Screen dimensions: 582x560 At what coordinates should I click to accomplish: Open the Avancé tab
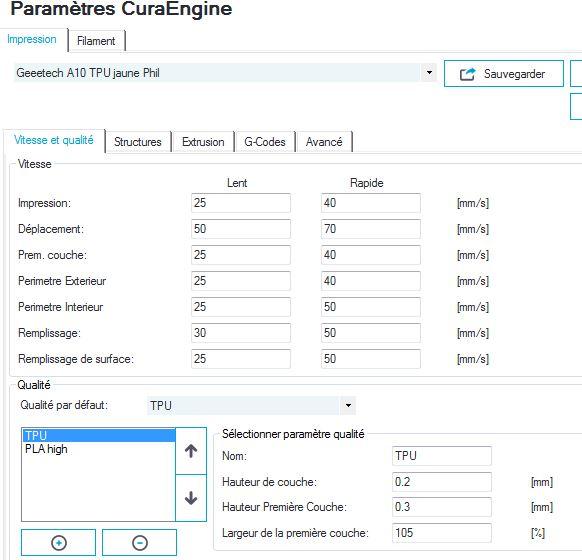pyautogui.click(x=324, y=142)
